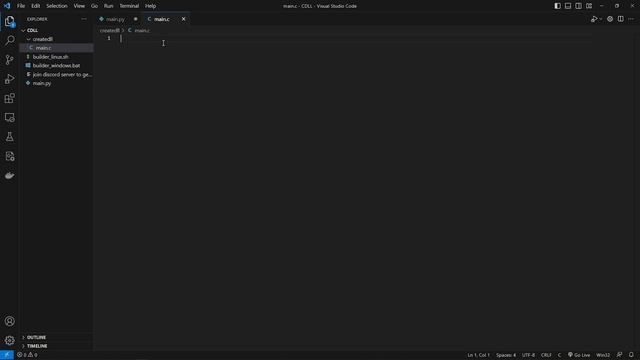Screen dimensions: 640x360
Task: Split the editor to the right
Action: click(x=620, y=19)
